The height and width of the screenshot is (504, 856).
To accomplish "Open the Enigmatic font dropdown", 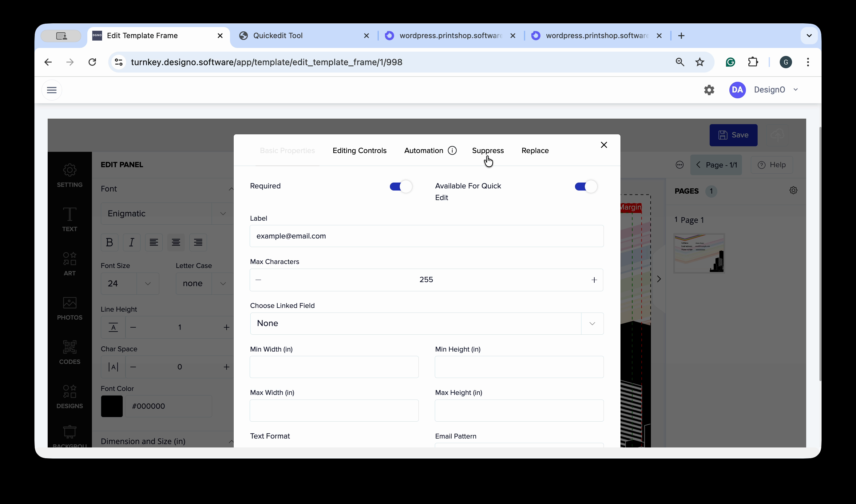I will (x=223, y=214).
